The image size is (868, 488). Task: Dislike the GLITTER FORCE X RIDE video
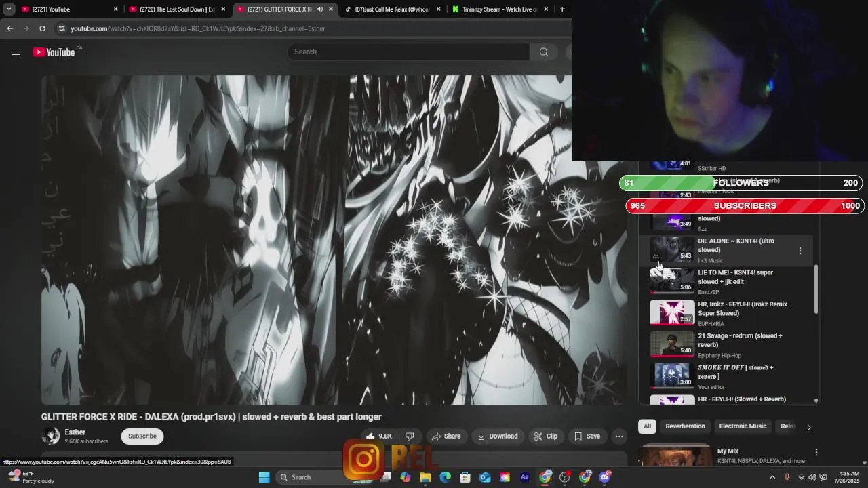(410, 436)
